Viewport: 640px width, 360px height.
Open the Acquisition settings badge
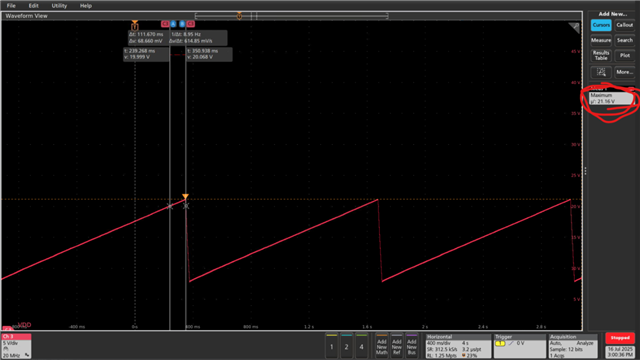click(x=573, y=346)
